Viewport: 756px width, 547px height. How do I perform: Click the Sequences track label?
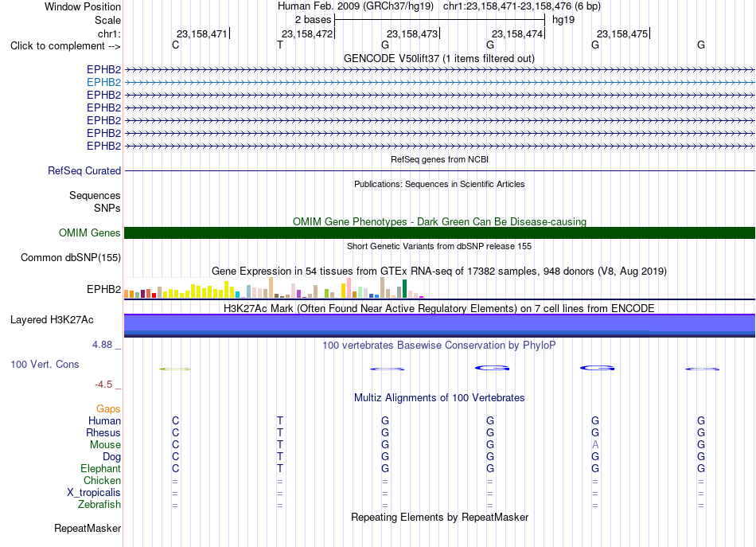[95, 195]
